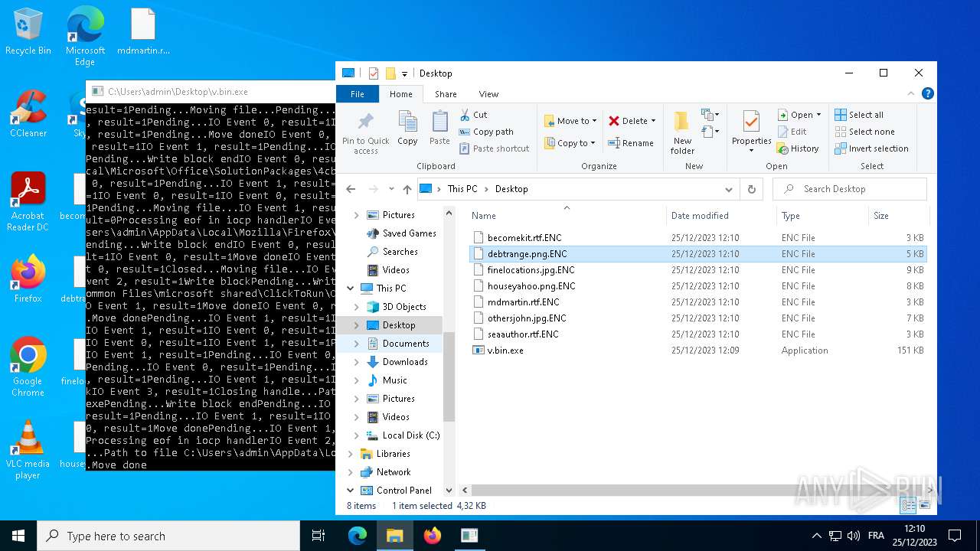Screen dimensions: 980x551
Task: Click the Up directory arrow
Action: pyautogui.click(x=407, y=189)
